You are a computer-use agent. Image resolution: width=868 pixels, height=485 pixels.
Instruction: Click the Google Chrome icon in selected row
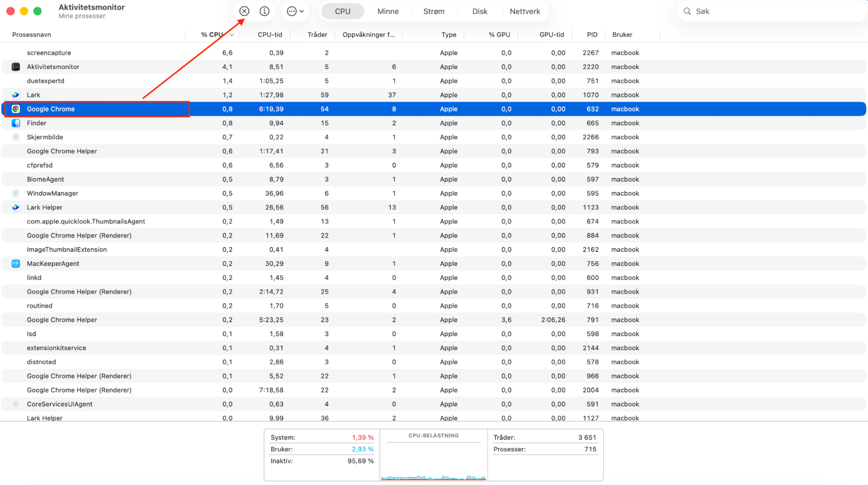16,109
